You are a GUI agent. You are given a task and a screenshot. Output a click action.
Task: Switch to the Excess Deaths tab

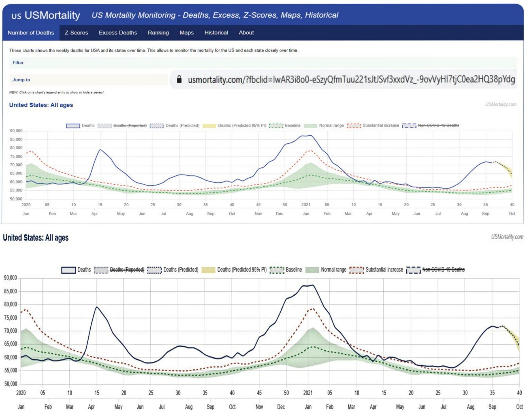118,33
